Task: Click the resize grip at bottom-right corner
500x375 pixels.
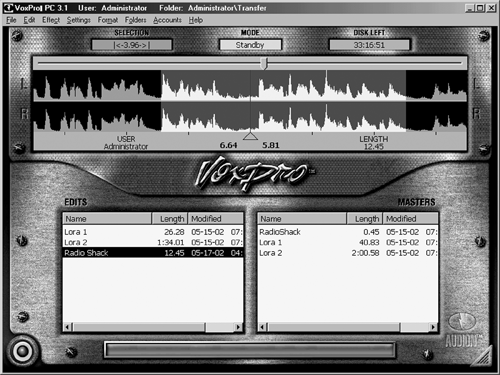Action: [x=483, y=357]
